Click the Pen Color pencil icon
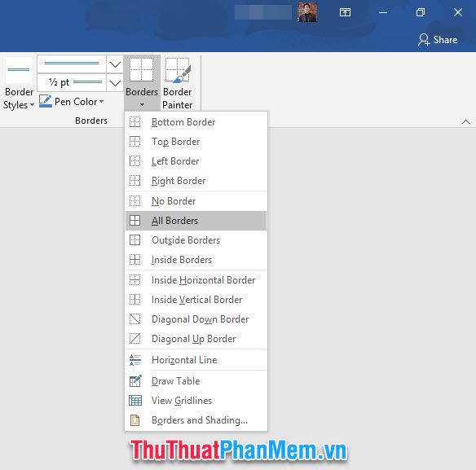476x470 pixels. click(46, 101)
